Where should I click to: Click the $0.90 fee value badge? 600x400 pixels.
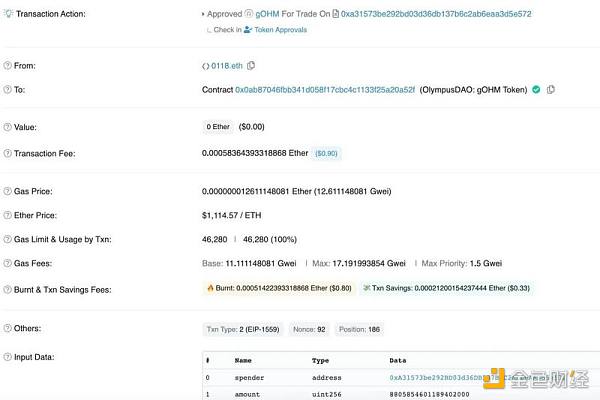[327, 153]
